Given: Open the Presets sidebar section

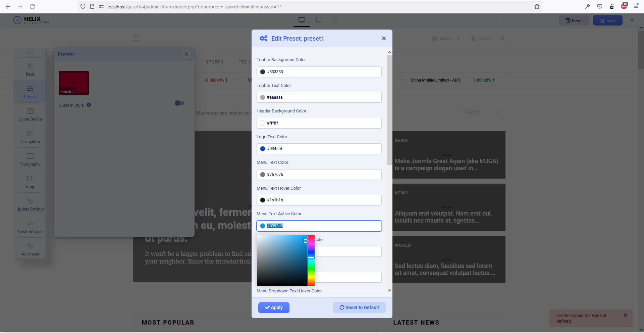Looking at the screenshot, I should pyautogui.click(x=30, y=92).
